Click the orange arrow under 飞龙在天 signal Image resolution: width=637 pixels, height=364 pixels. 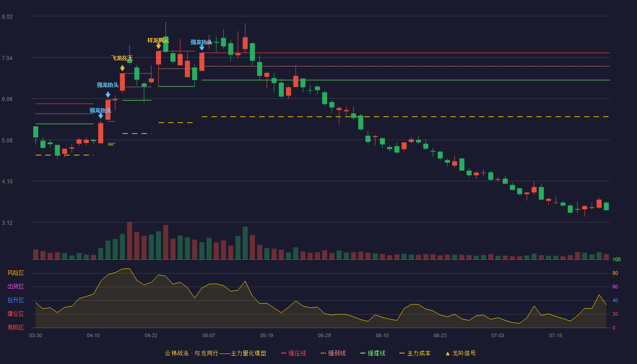coord(122,68)
